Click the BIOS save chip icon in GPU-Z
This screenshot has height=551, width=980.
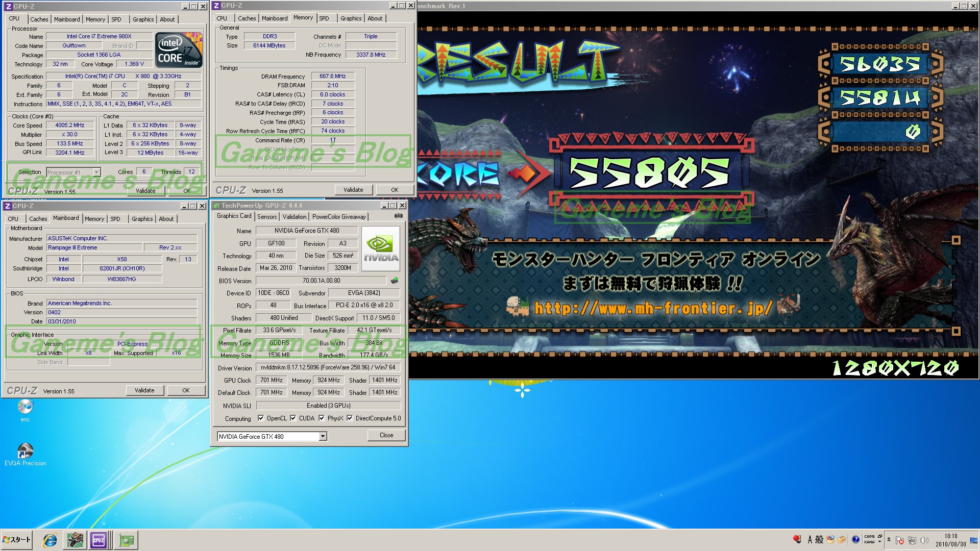point(394,280)
